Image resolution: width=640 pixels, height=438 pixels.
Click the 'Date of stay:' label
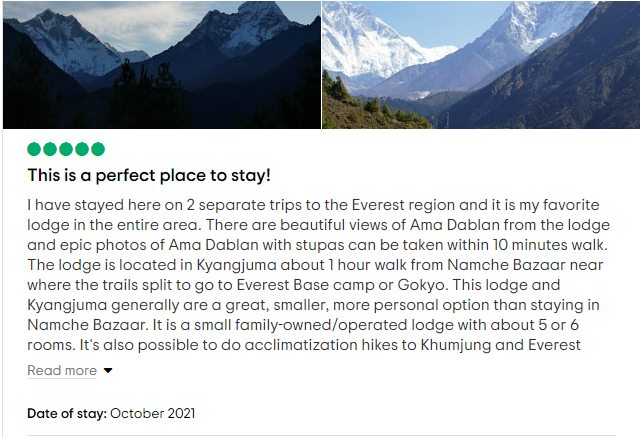[67, 413]
